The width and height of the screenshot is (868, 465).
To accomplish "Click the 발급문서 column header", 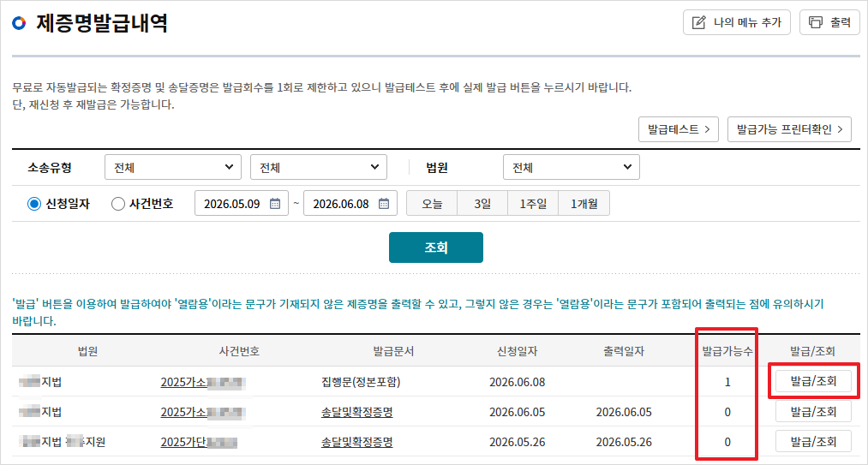I will [393, 351].
